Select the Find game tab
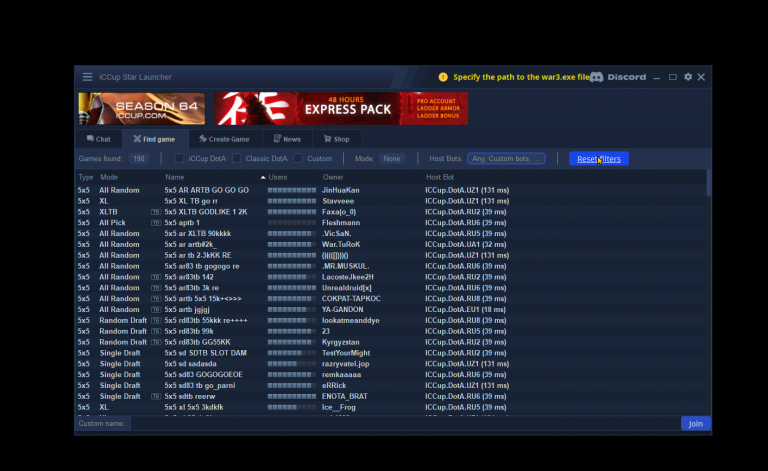 (x=154, y=139)
